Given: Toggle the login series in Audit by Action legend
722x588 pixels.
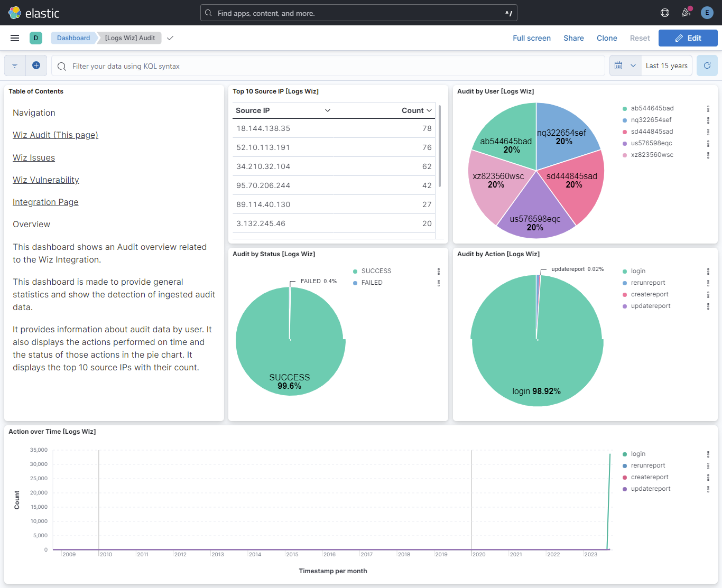Looking at the screenshot, I should click(638, 270).
